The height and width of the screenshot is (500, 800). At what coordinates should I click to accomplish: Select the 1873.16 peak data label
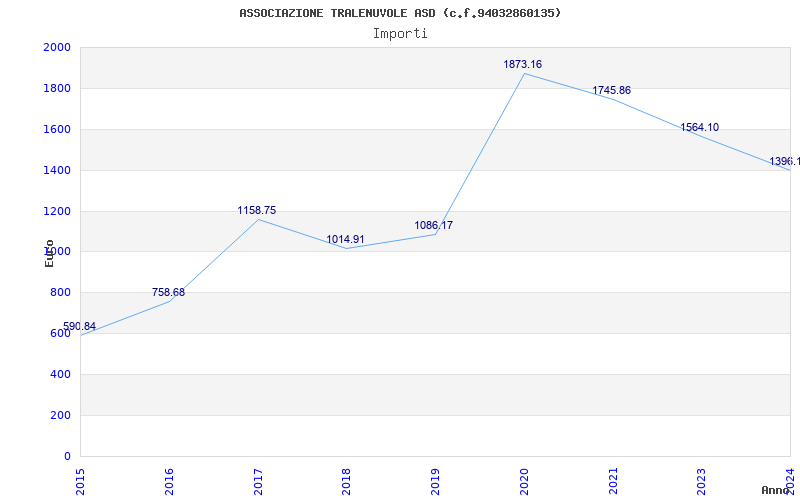(522, 64)
